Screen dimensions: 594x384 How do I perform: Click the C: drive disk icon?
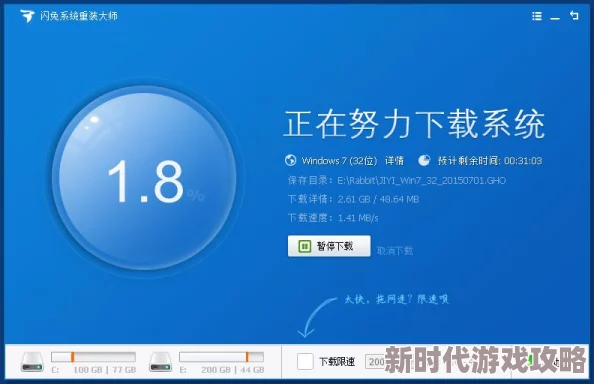32,362
